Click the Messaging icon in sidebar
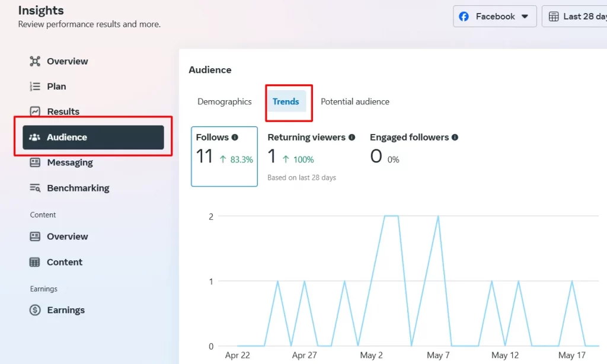Image resolution: width=607 pixels, height=364 pixels. pos(35,162)
